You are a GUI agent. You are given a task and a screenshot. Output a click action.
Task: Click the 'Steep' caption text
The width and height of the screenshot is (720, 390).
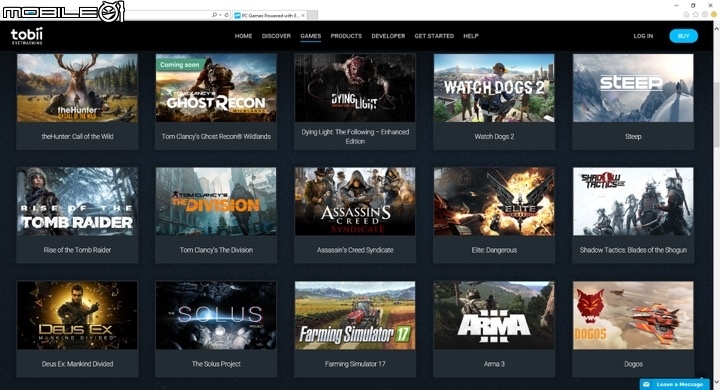pyautogui.click(x=633, y=136)
